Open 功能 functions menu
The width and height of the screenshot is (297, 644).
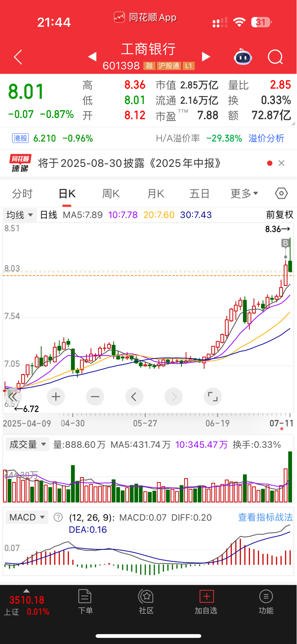(x=266, y=601)
